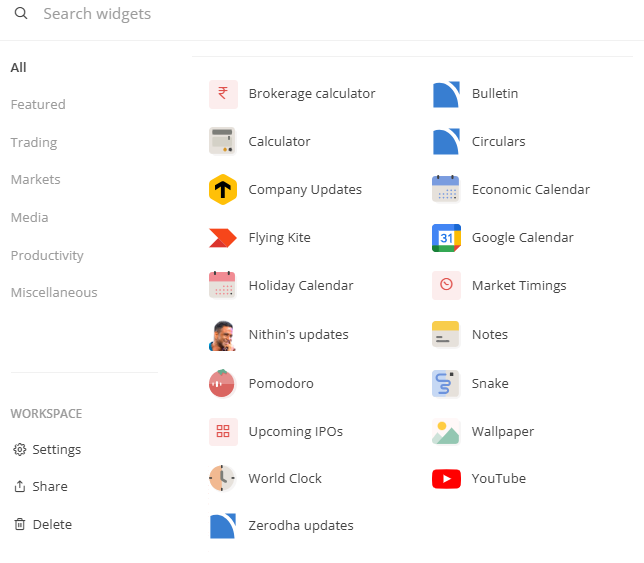The image size is (644, 563).
Task: Open the Pomodoro tomato icon
Action: pos(223,383)
